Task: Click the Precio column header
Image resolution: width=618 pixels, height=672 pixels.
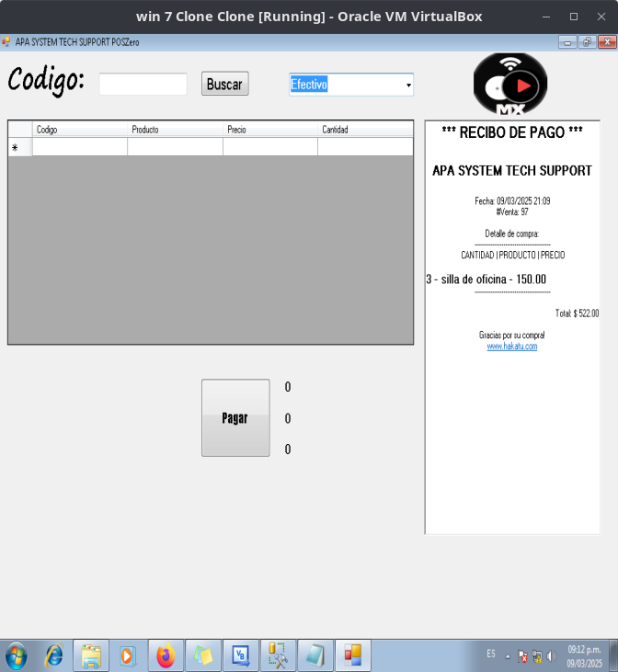Action: tap(270, 130)
